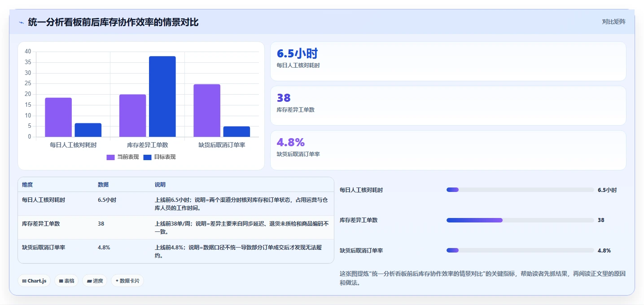
Task: Click the 6.5小时 progress value label
Action: point(607,190)
